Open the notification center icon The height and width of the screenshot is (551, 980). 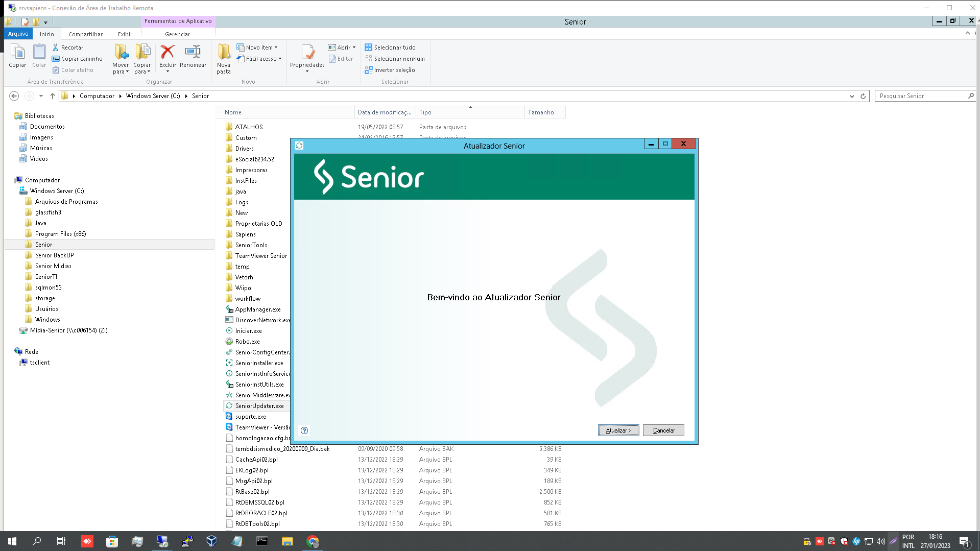[964, 542]
